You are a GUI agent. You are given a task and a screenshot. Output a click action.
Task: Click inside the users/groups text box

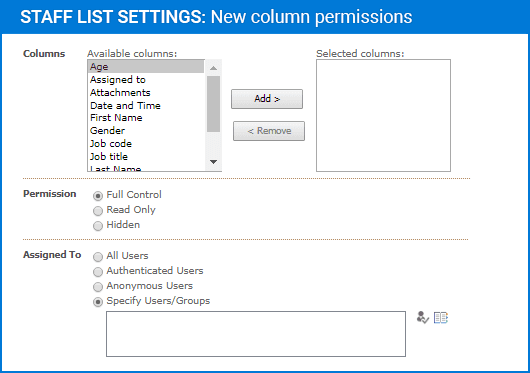tap(256, 334)
